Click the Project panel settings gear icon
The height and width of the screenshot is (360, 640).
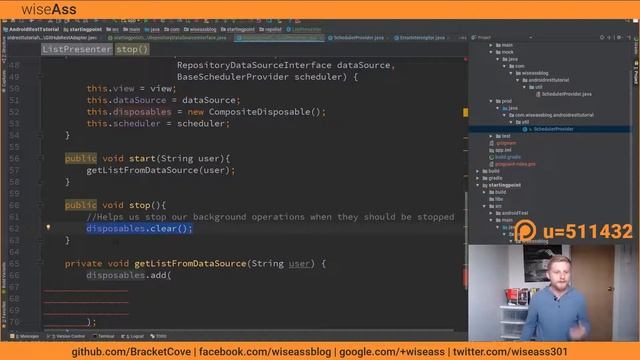619,38
